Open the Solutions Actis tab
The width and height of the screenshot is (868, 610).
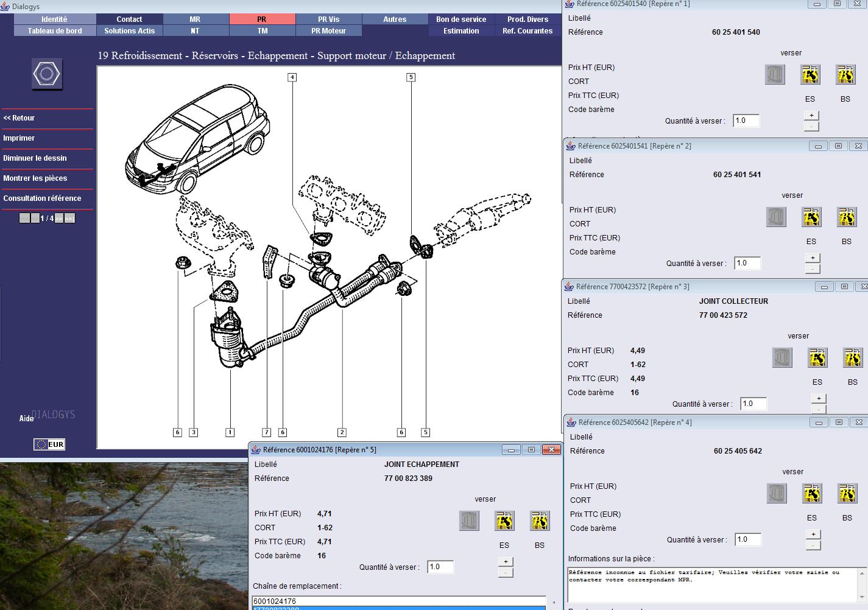pyautogui.click(x=129, y=30)
